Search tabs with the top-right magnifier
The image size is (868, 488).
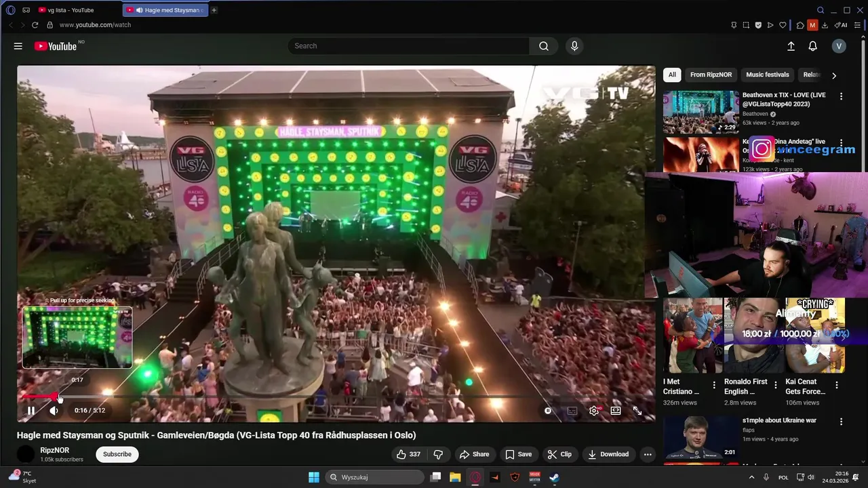[821, 10]
